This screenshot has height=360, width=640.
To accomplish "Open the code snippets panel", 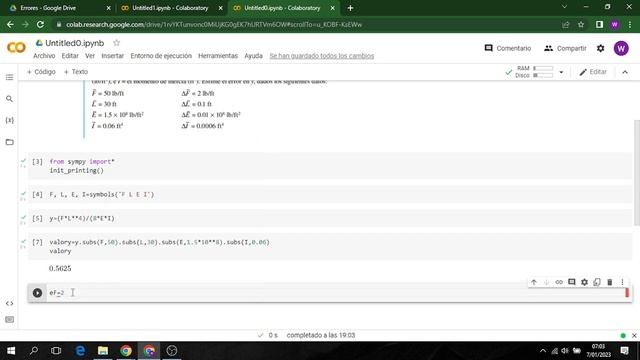I will pos(9,303).
